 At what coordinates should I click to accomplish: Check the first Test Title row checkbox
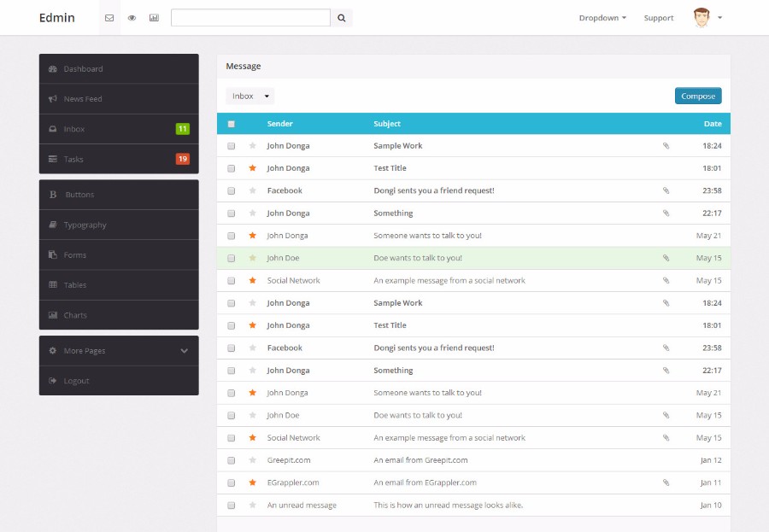(x=232, y=169)
